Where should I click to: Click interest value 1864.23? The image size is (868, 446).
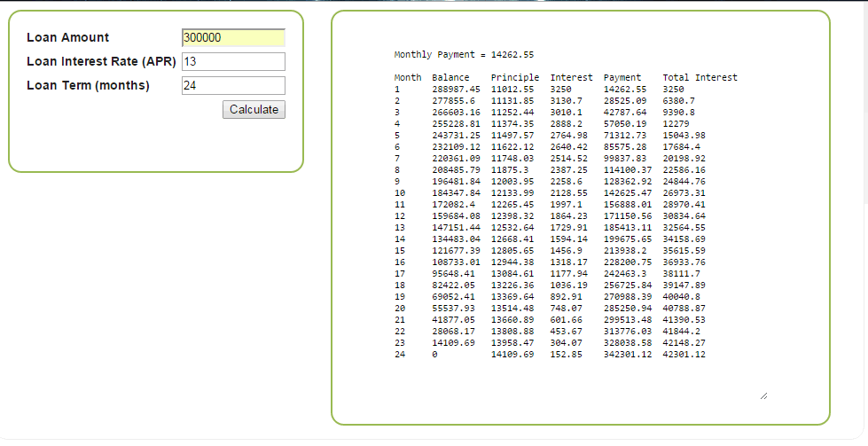pyautogui.click(x=569, y=215)
